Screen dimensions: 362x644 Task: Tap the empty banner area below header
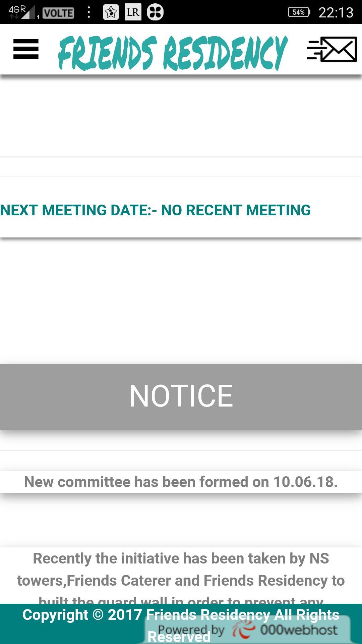pos(181,116)
